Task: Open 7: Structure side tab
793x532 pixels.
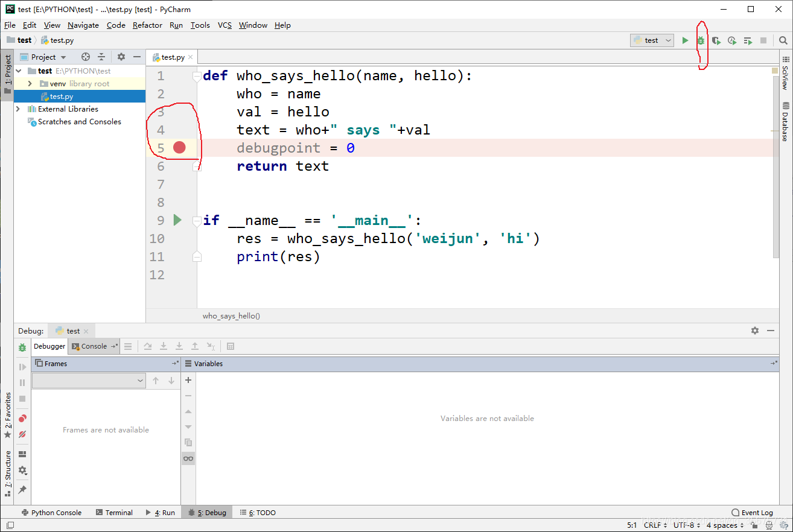Action: tap(8, 473)
